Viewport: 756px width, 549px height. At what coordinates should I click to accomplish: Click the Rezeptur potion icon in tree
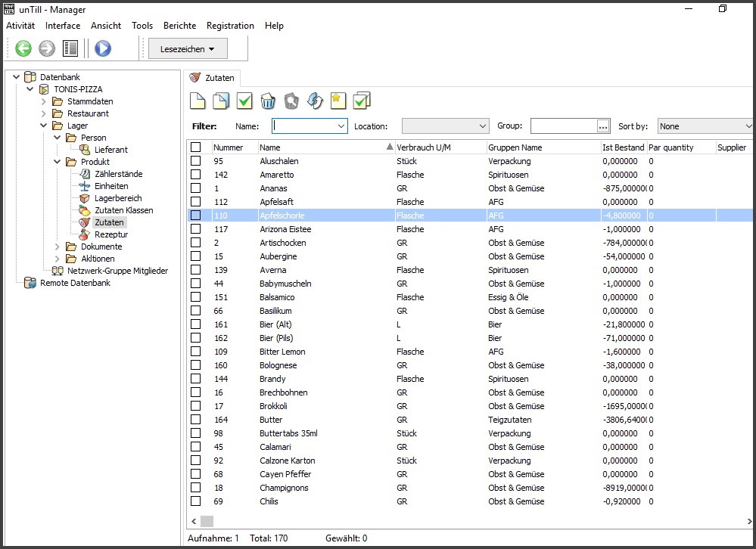point(85,234)
